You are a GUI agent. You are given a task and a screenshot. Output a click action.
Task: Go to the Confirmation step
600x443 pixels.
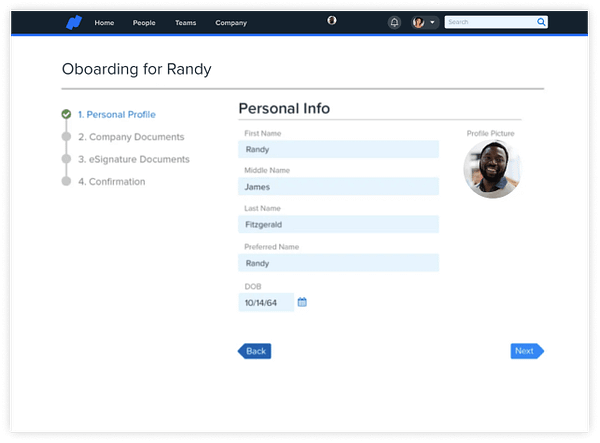(111, 181)
